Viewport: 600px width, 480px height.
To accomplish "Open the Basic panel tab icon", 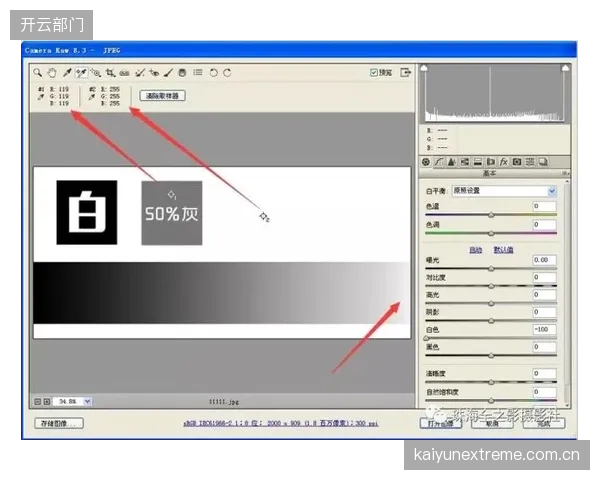I will [x=426, y=162].
